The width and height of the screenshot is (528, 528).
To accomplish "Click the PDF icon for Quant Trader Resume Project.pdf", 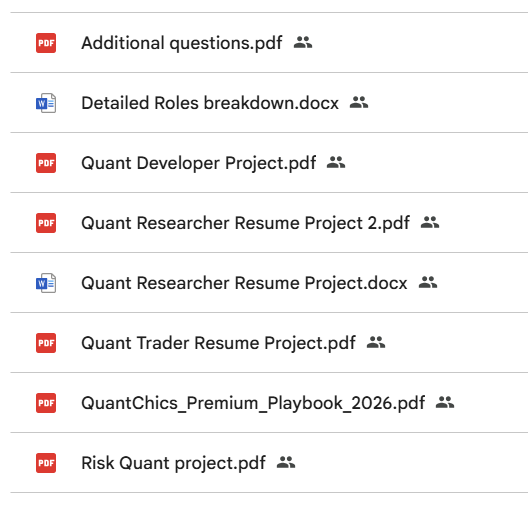I will click(x=46, y=343).
